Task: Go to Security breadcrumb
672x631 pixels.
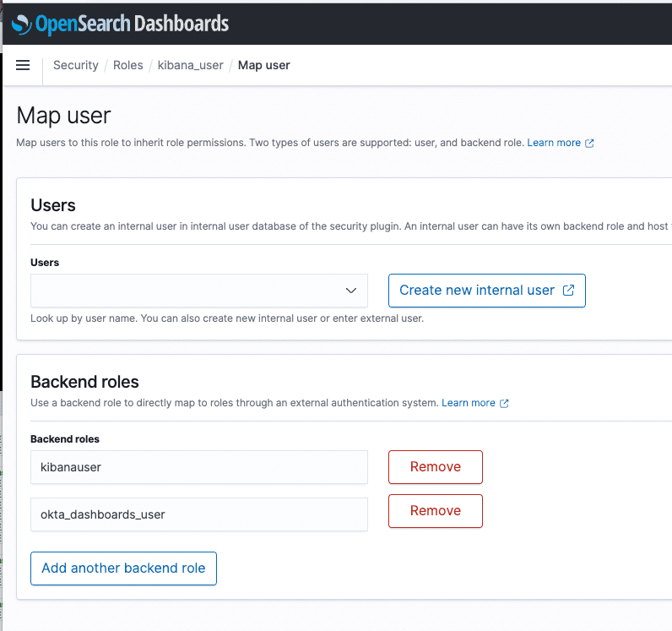Action: click(x=76, y=65)
